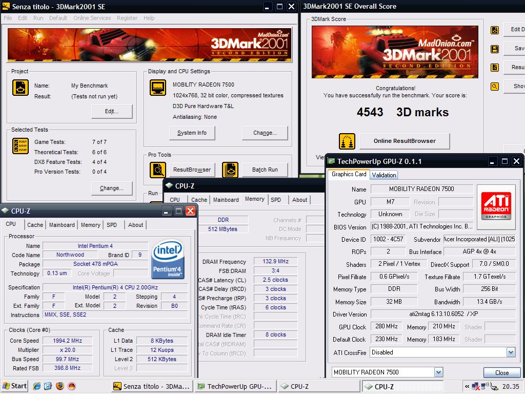Click the BIOS Version field in GPU-Z
525x420 pixels.
[422, 227]
